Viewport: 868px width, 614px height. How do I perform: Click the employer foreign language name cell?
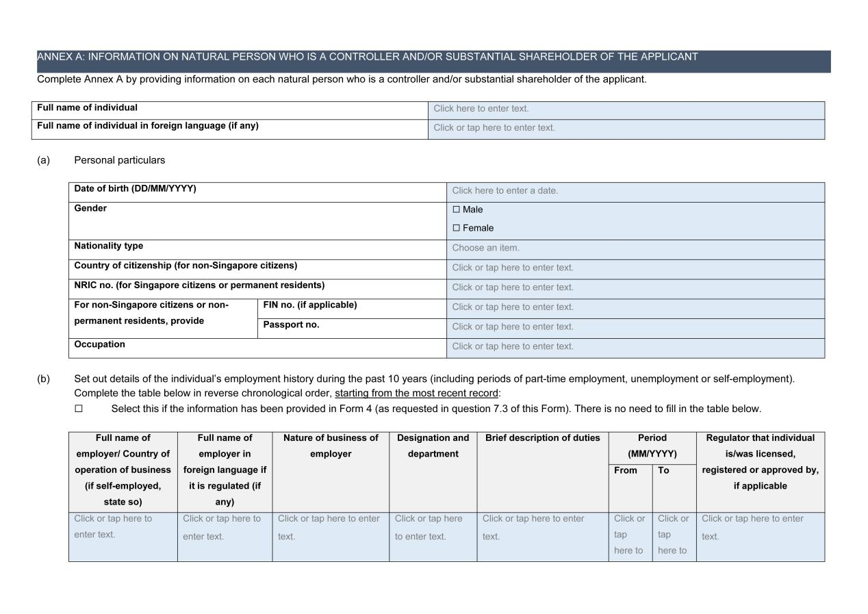[x=225, y=528]
